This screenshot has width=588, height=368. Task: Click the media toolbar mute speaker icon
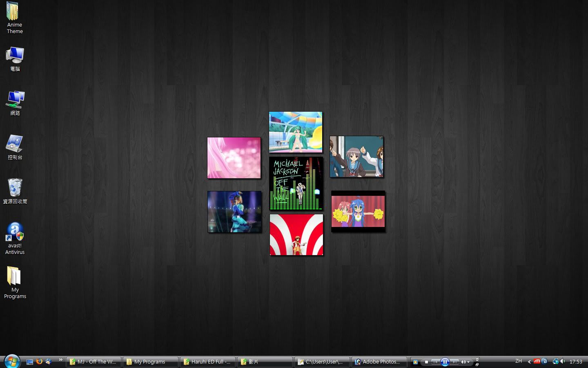pyautogui.click(x=463, y=362)
